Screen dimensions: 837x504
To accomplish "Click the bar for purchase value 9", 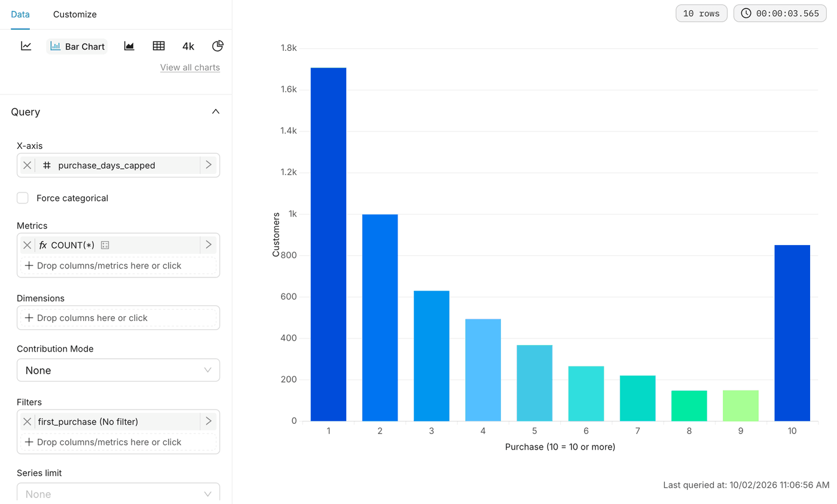I will tap(741, 405).
